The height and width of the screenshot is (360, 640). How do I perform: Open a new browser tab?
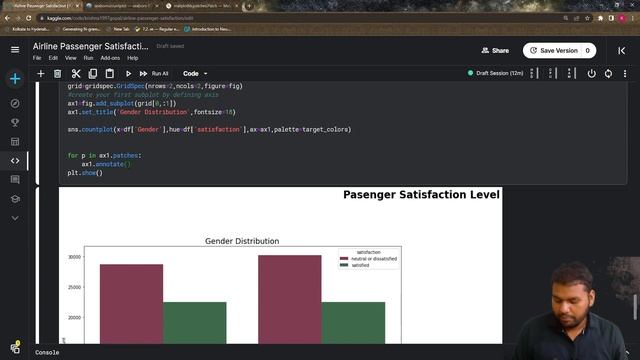click(x=249, y=6)
